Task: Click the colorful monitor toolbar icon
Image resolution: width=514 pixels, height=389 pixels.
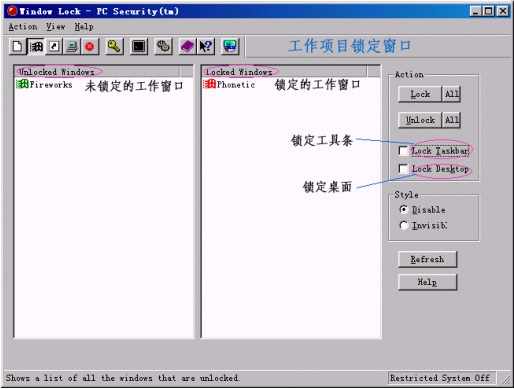Action: [230, 46]
